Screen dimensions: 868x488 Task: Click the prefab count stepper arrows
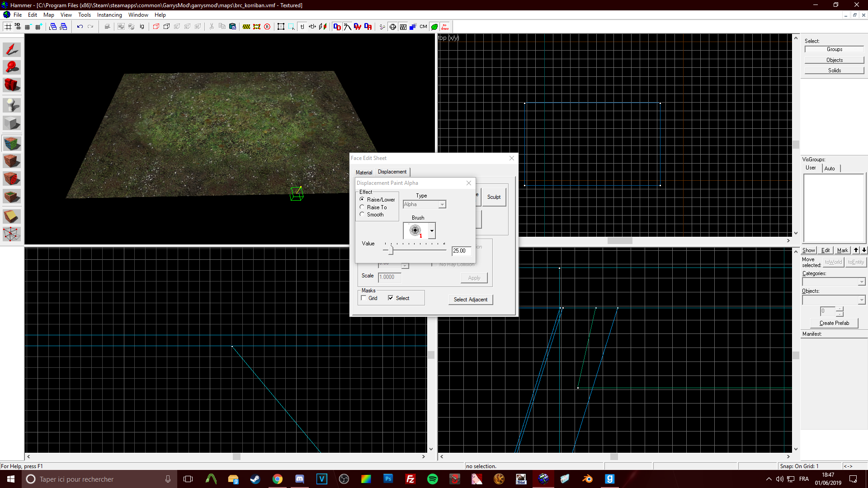(840, 311)
